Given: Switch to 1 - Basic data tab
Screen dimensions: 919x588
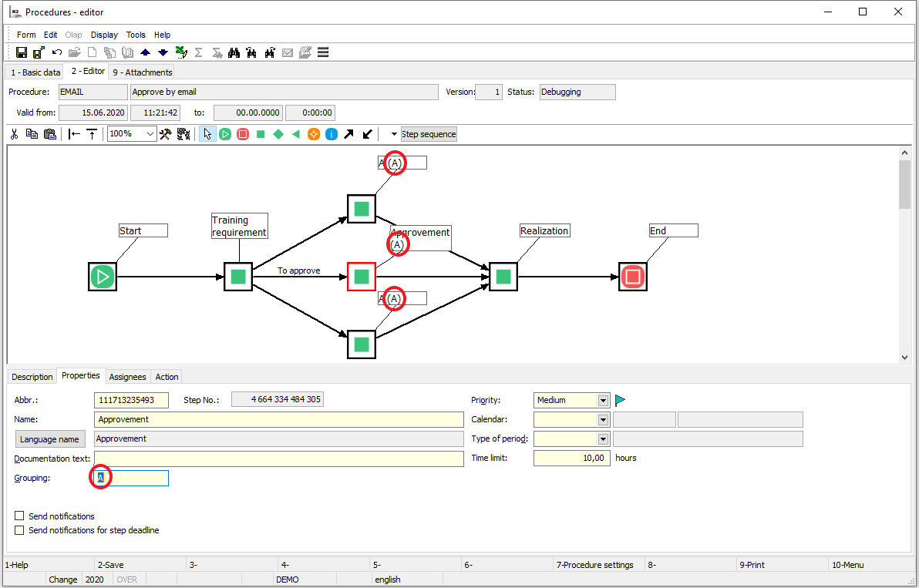Looking at the screenshot, I should coord(35,72).
